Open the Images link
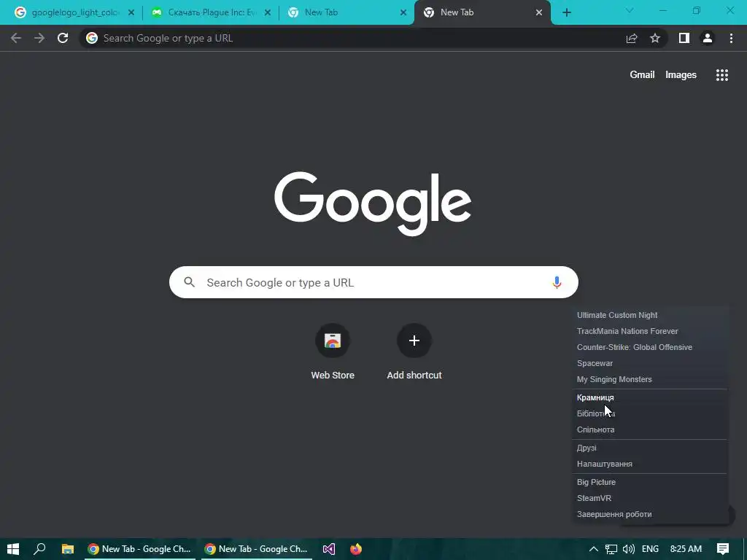Screen dimensions: 747x560 [681, 75]
